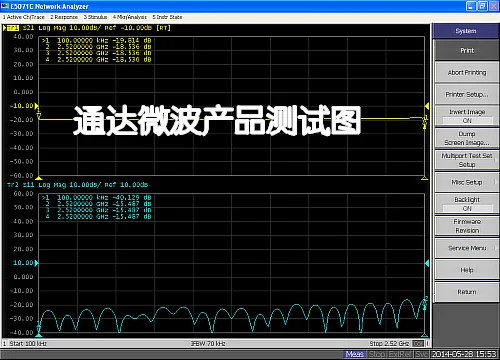Click the Meas status indicator
The height and width of the screenshot is (360, 500).
pyautogui.click(x=354, y=354)
